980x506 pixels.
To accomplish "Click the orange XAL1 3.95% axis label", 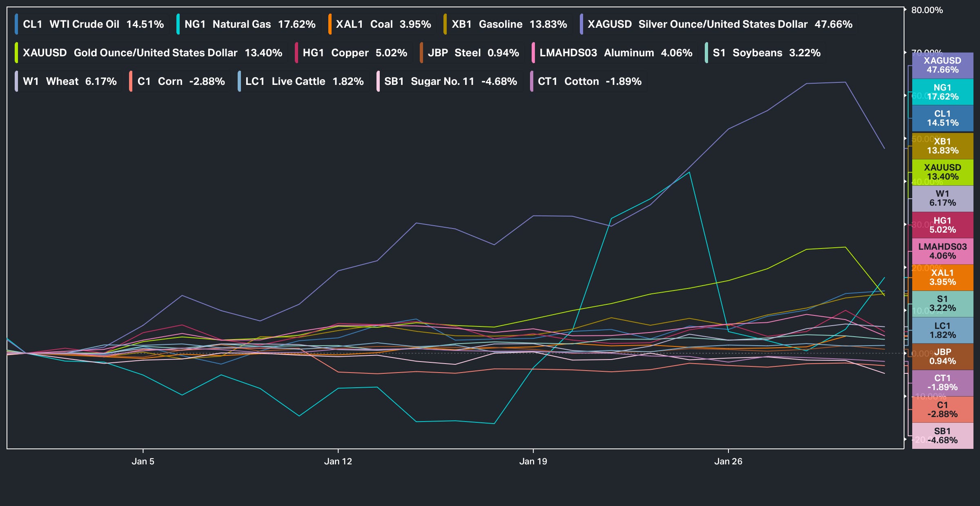I will (x=942, y=277).
